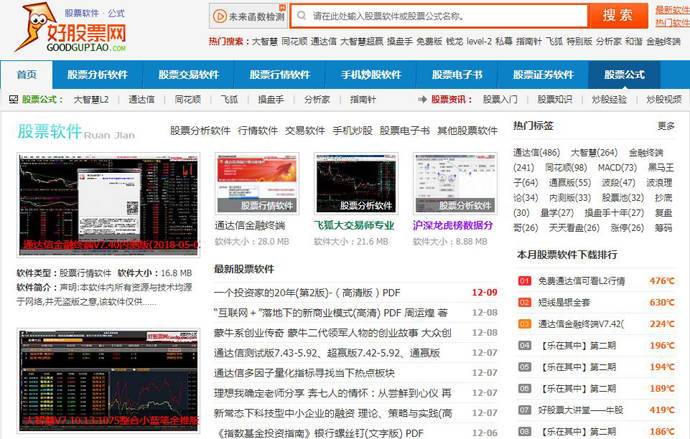Click the 好股票网 site logo
690x439 pixels.
[x=70, y=28]
